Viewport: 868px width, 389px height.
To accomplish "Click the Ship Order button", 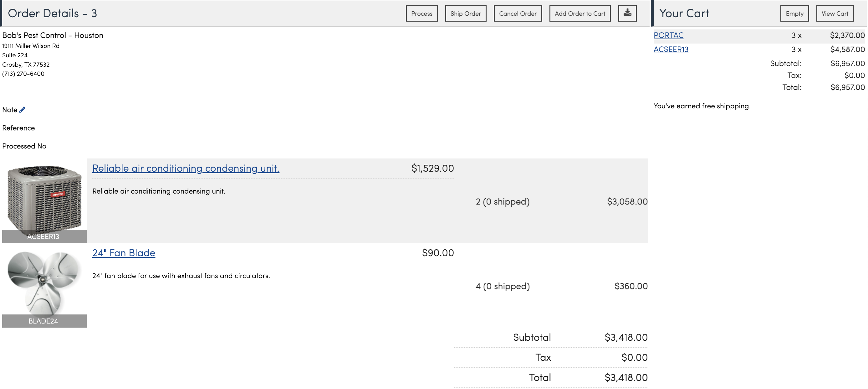I will [465, 13].
